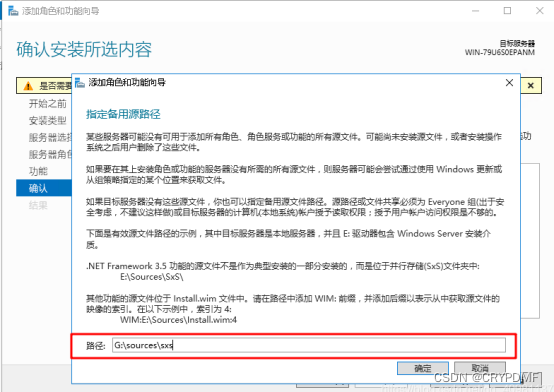The height and width of the screenshot is (392, 554).
Task: Click the warning triangle icon in the yellow banner
Action: pos(28,86)
